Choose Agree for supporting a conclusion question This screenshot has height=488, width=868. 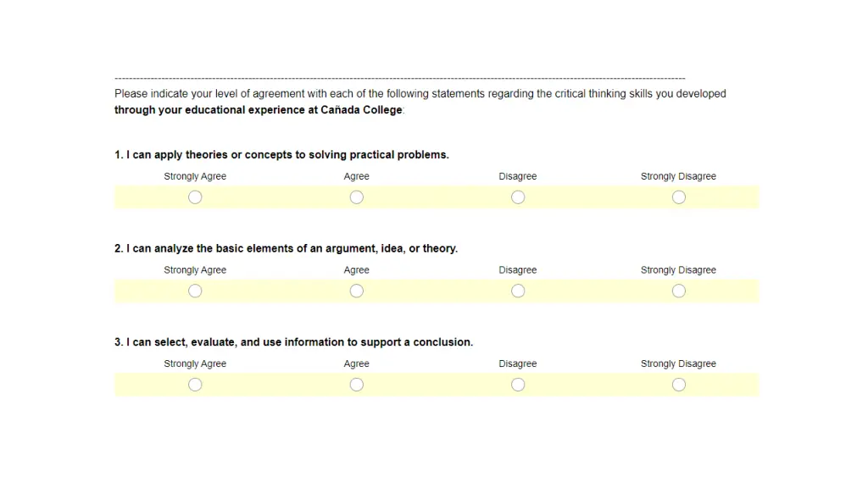point(357,385)
